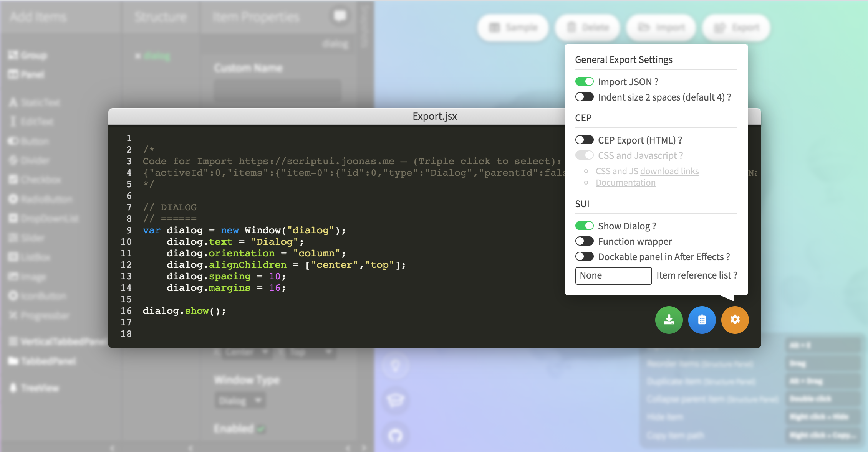This screenshot has width=868, height=452.
Task: Click the green download file button
Action: [x=669, y=320]
